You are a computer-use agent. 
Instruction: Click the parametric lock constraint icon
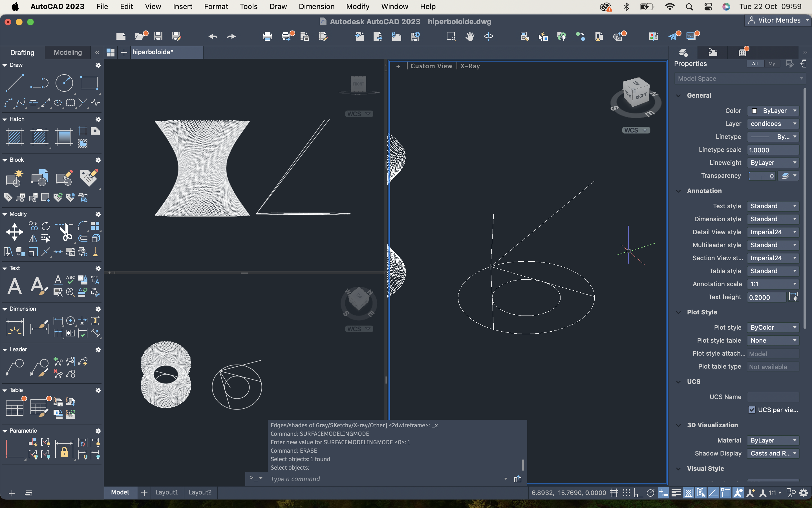pyautogui.click(x=64, y=450)
